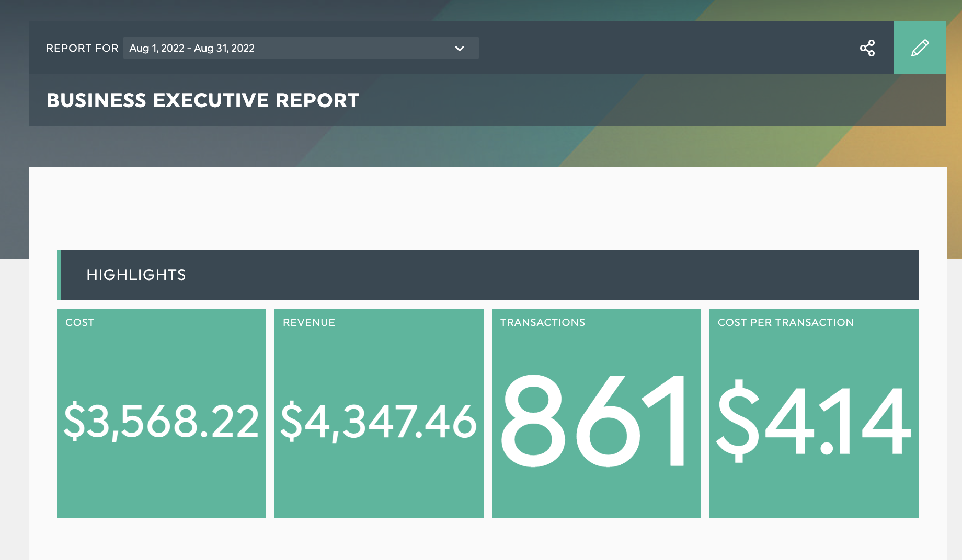The height and width of the screenshot is (560, 962).
Task: Select the $3,568.22 cost value
Action: (x=161, y=421)
